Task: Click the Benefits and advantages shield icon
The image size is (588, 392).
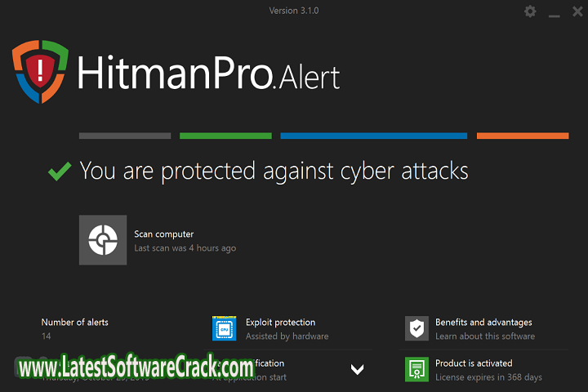Action: tap(416, 328)
